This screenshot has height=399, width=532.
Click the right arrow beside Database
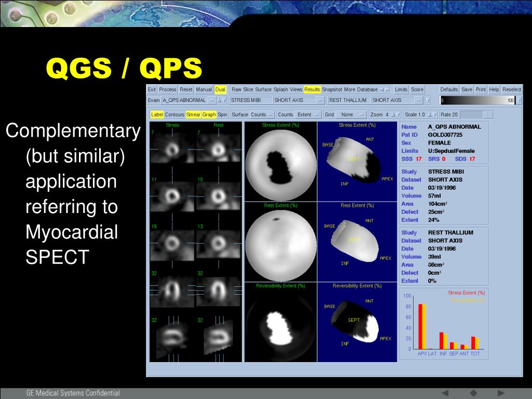coord(387,89)
